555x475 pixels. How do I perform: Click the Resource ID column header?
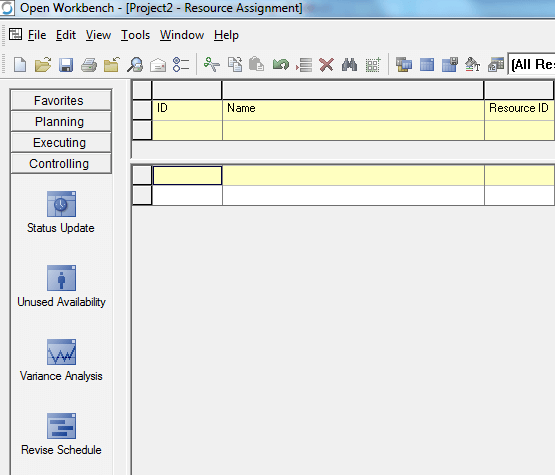point(519,110)
